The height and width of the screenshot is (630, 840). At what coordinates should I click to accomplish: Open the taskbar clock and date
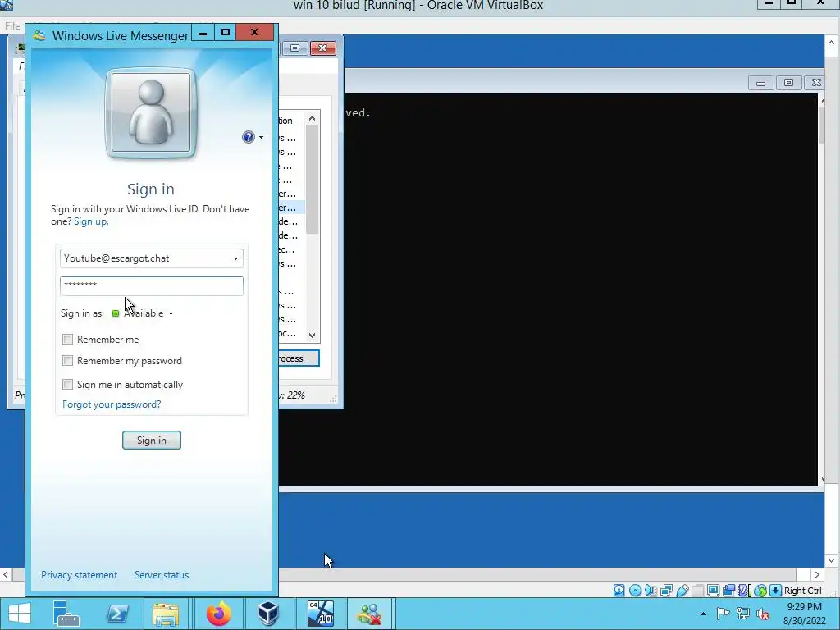coord(804,614)
